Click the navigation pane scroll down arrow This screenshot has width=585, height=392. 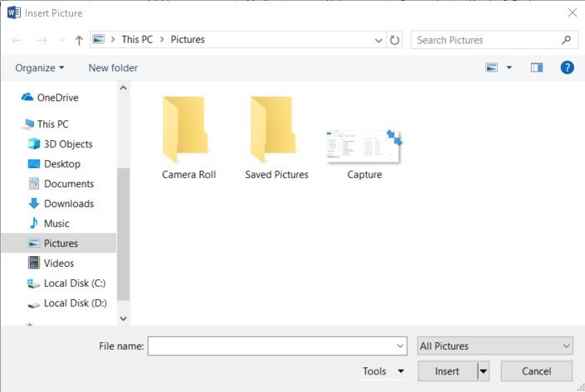(x=124, y=318)
